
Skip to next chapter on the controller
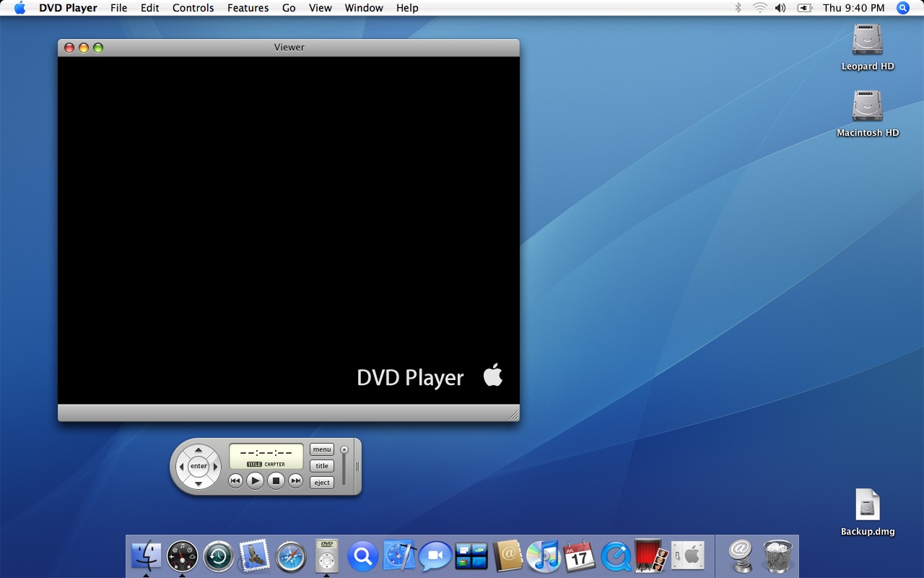pyautogui.click(x=295, y=480)
